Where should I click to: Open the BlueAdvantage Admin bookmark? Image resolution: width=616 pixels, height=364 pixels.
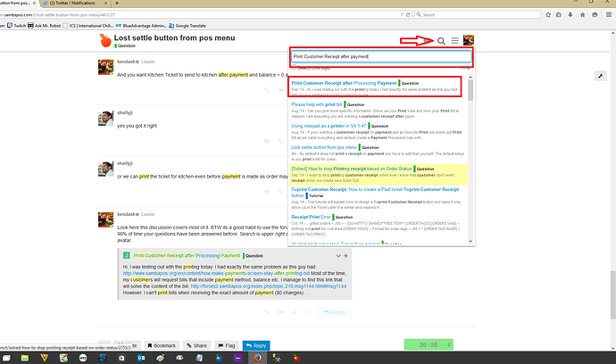(141, 26)
